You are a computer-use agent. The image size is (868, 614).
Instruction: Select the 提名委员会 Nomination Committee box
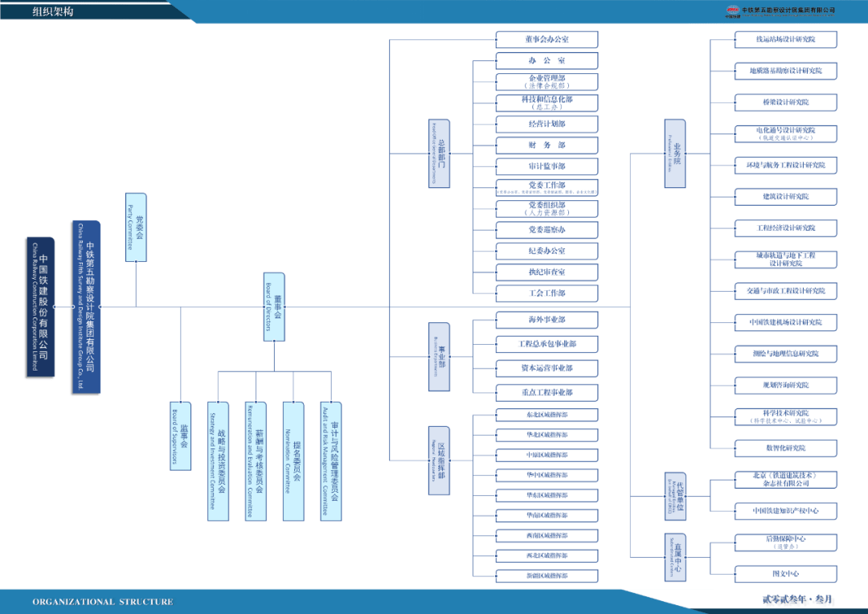[x=293, y=461]
